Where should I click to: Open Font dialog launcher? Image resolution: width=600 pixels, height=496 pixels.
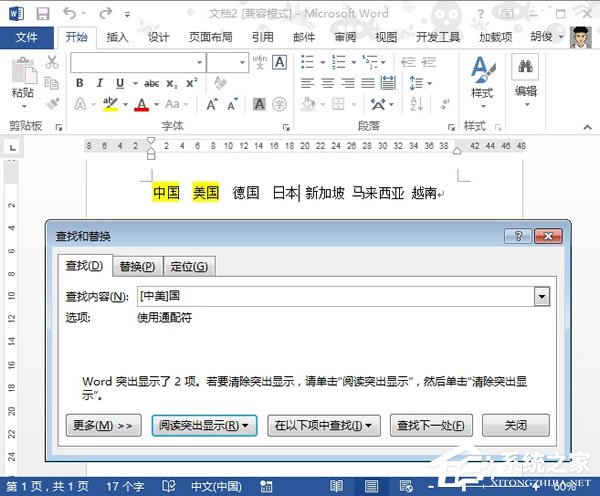[286, 127]
